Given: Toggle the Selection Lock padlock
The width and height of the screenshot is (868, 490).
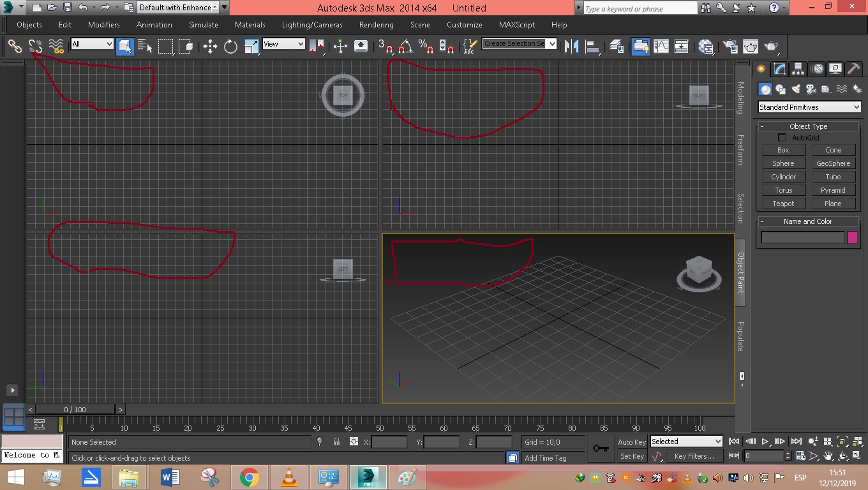Looking at the screenshot, I should pos(336,442).
